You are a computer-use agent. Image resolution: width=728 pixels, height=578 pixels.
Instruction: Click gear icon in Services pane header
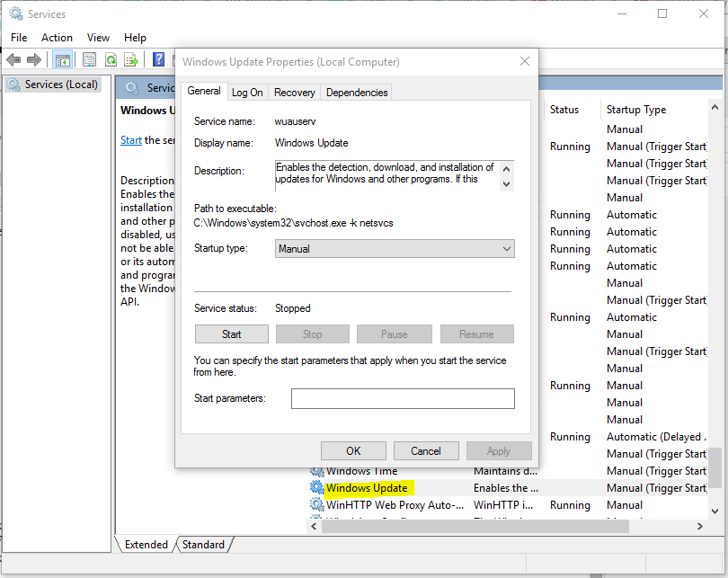[x=132, y=88]
